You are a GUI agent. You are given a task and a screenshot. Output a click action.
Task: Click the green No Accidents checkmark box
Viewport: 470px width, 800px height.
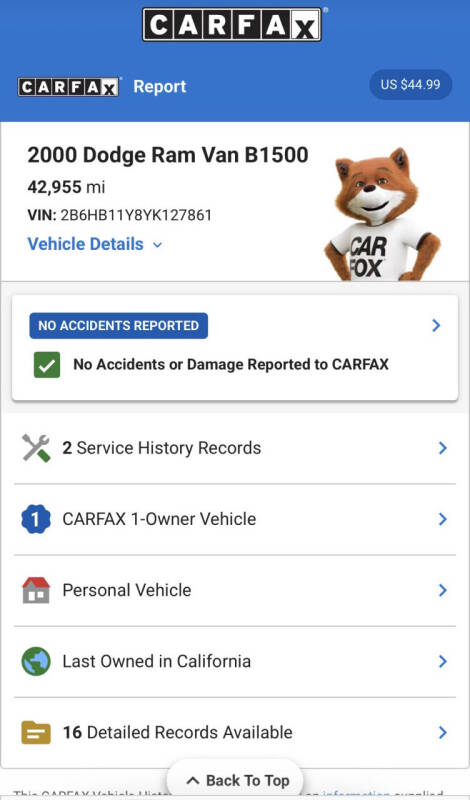click(47, 365)
